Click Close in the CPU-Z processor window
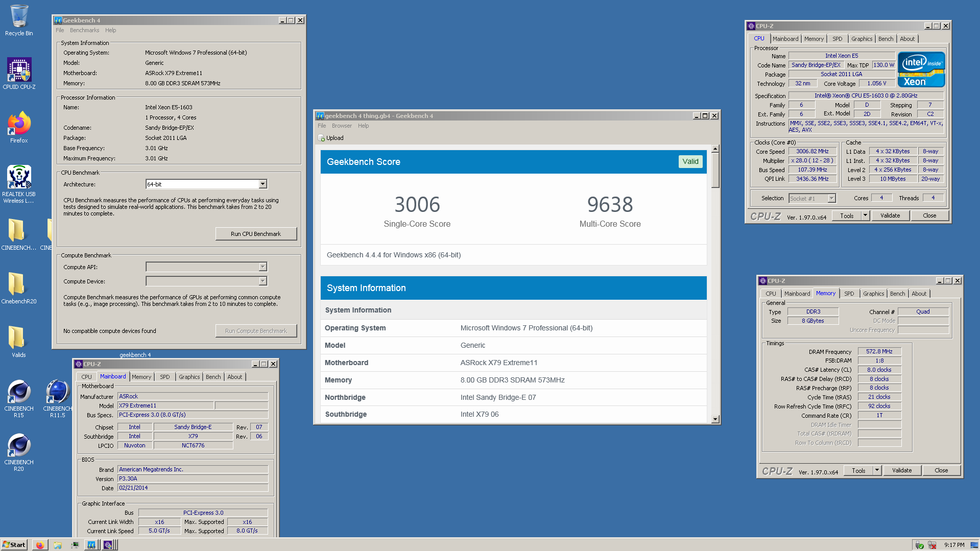980x551 pixels. click(929, 215)
